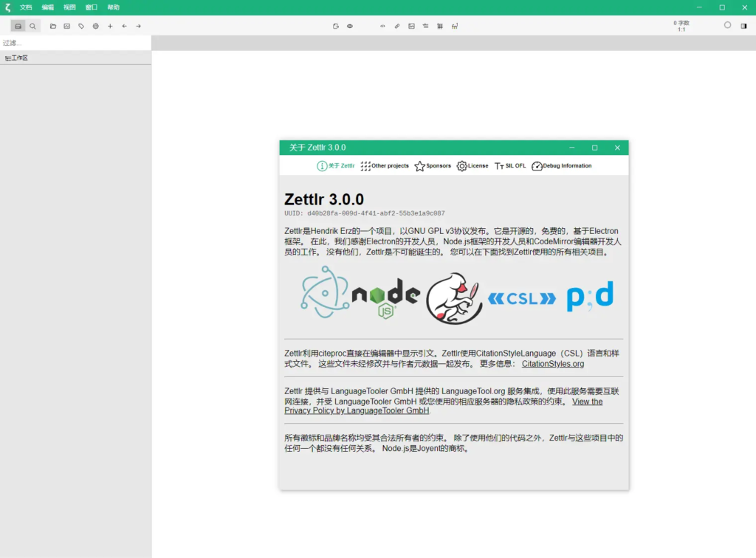Screen dimensions: 756x558
Task: Click the Zettlr 3.0.0 heading
Action: tap(324, 199)
